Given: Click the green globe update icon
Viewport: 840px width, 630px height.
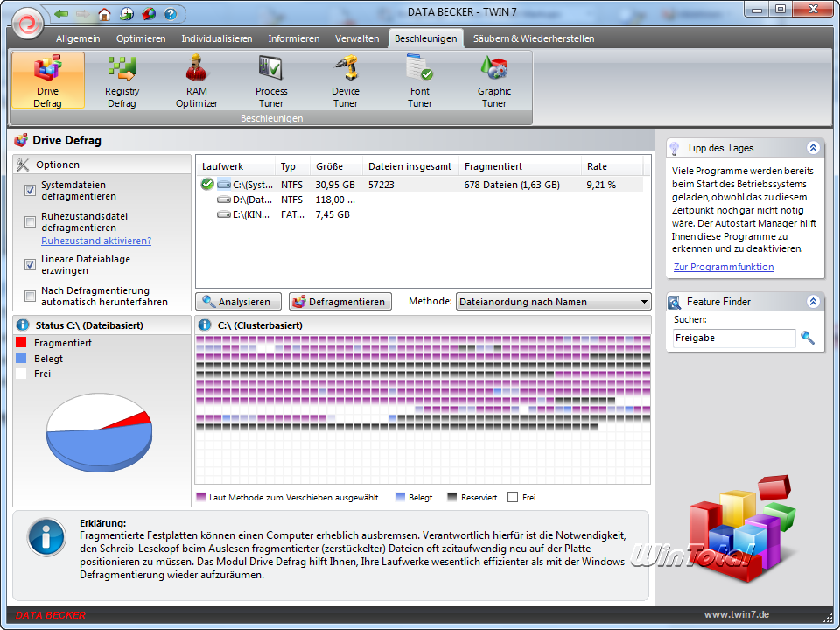Looking at the screenshot, I should coord(126,14).
